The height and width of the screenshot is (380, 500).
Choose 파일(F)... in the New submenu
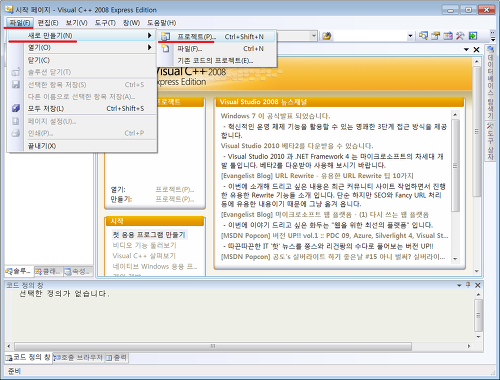[217, 49]
